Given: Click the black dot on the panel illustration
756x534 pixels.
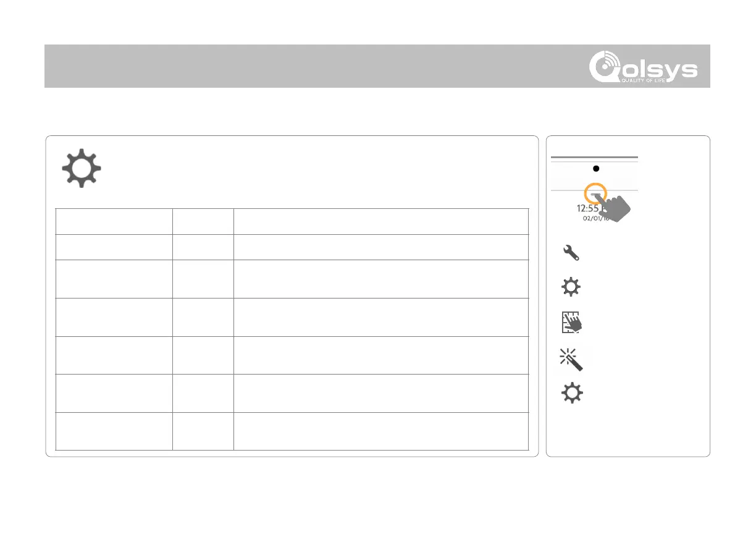Looking at the screenshot, I should pyautogui.click(x=596, y=168).
